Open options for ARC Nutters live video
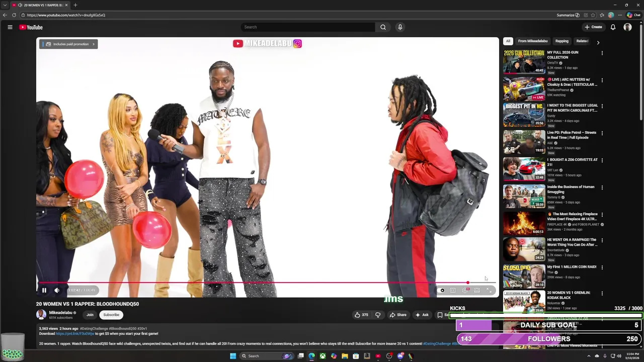The height and width of the screenshot is (362, 644). pos(602,80)
